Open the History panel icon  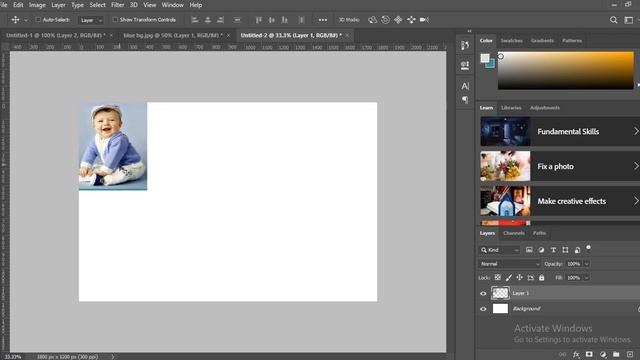465,45
